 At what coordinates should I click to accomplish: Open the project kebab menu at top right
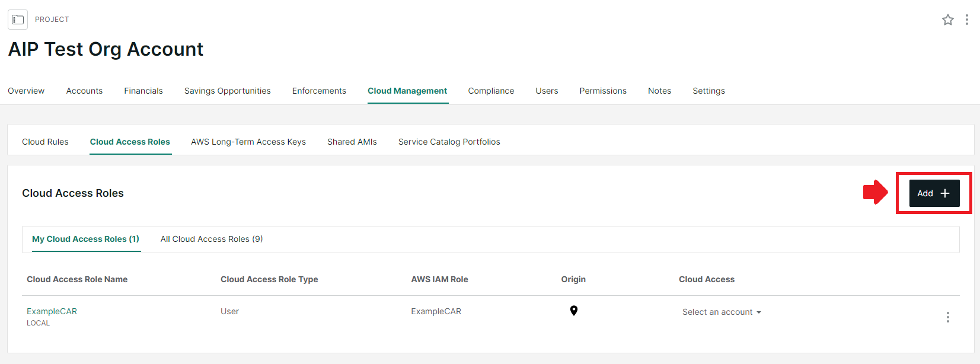pos(966,20)
